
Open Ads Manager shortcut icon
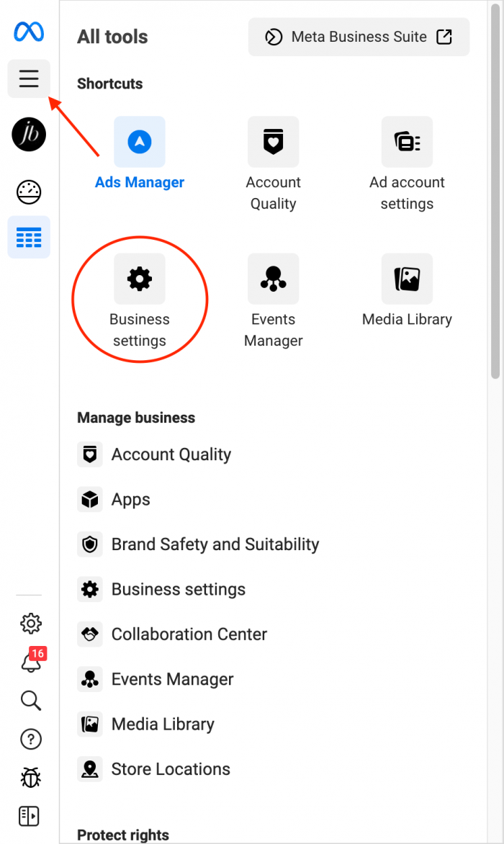coord(139,142)
